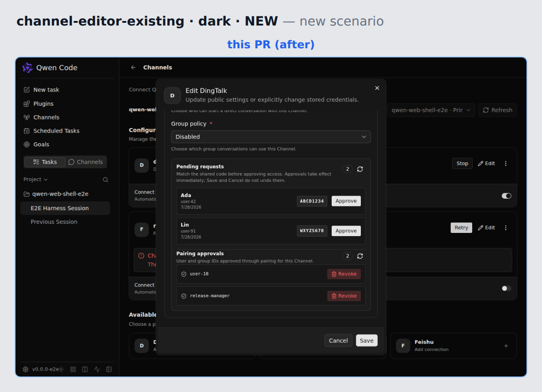Close the Edit DingTalk dialog
The height and width of the screenshot is (392, 542).
(x=377, y=88)
